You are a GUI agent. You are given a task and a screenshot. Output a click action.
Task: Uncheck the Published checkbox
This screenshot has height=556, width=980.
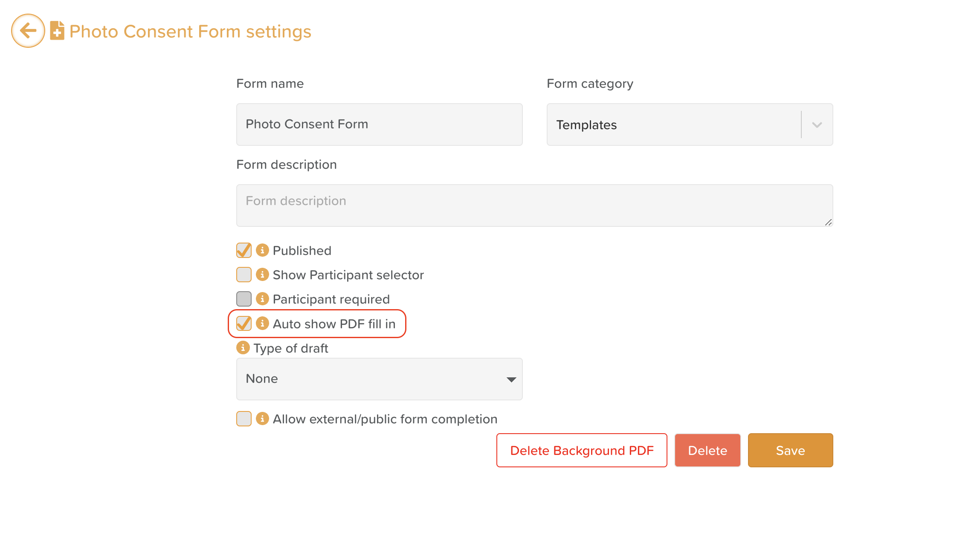244,250
